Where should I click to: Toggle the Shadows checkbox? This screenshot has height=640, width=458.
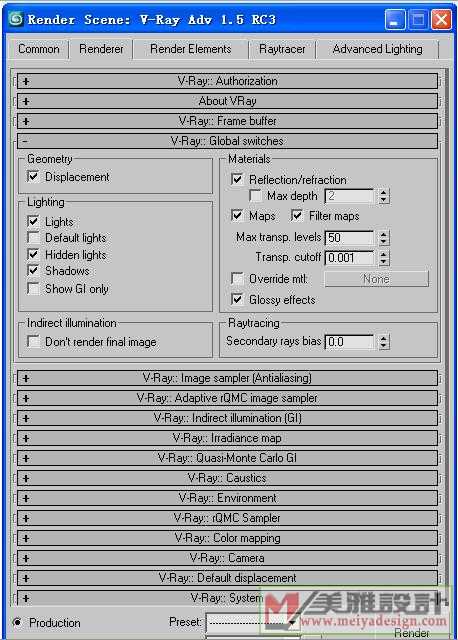(x=33, y=271)
